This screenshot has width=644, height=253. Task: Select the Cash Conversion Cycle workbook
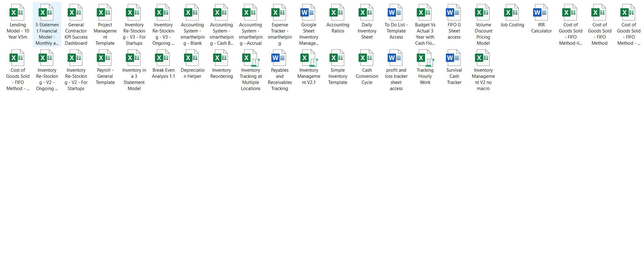tap(367, 58)
